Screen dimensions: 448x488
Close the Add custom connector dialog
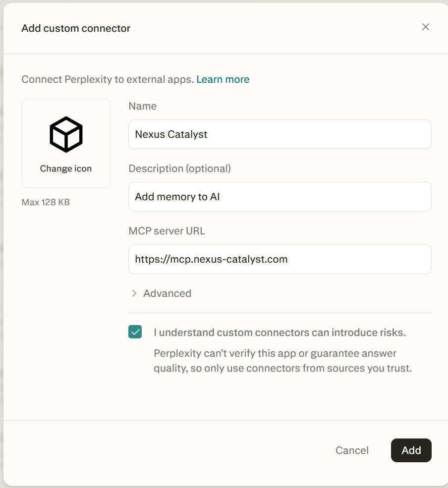(426, 27)
